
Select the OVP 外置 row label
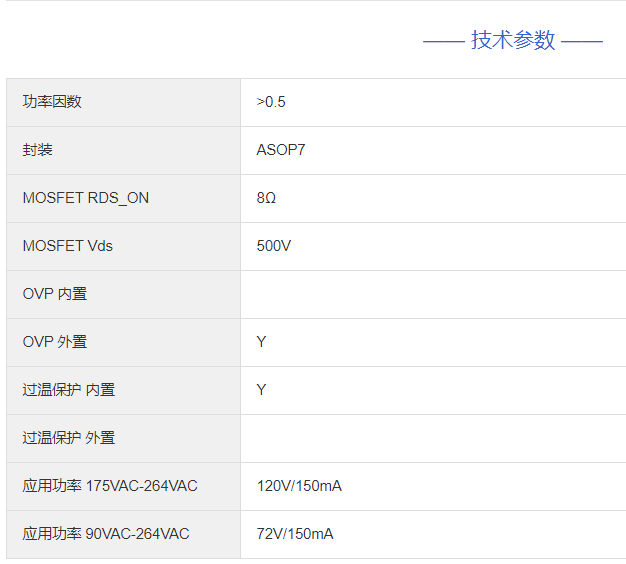55,342
